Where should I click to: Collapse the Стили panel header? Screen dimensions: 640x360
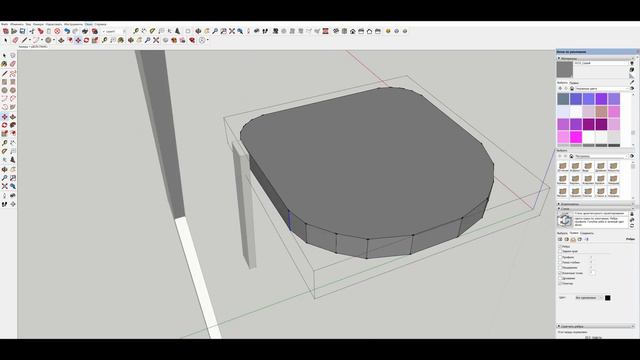[596, 209]
